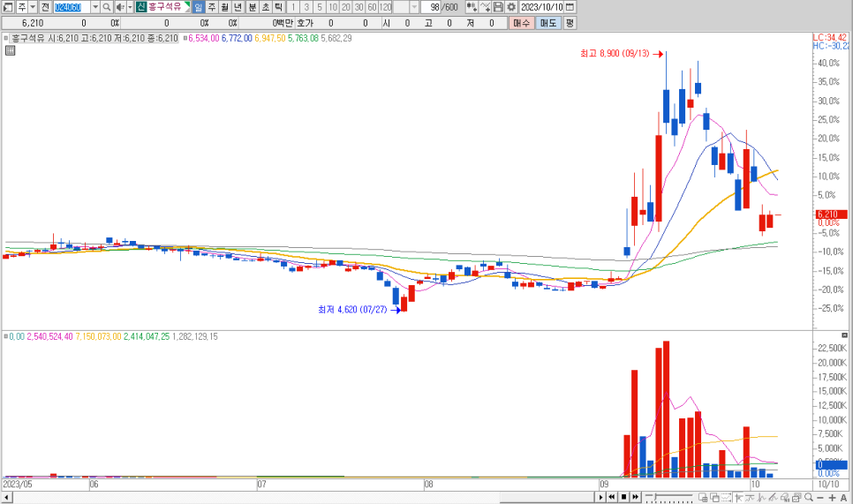
Task: Select the minute '분' chart period
Action: click(x=253, y=7)
